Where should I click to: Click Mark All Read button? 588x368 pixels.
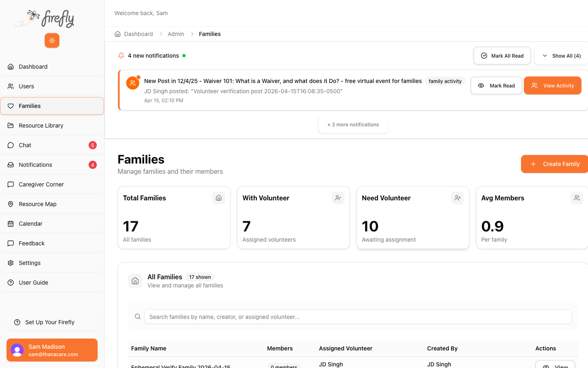tap(502, 56)
